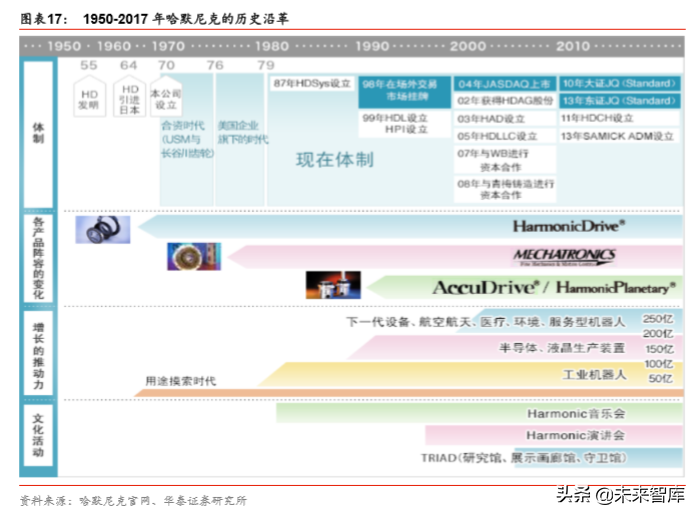Viewport: 699px width, 518px height.
Task: Select the 2000 marker on the timeline
Action: pyautogui.click(x=468, y=46)
